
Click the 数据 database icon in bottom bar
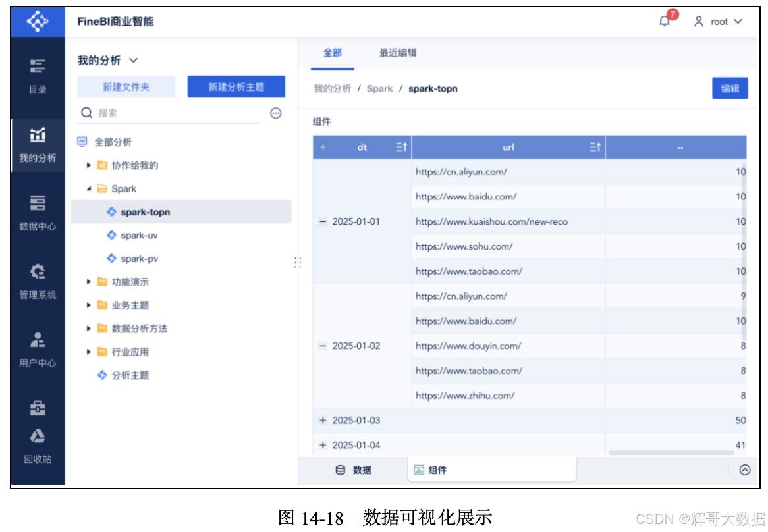[341, 470]
